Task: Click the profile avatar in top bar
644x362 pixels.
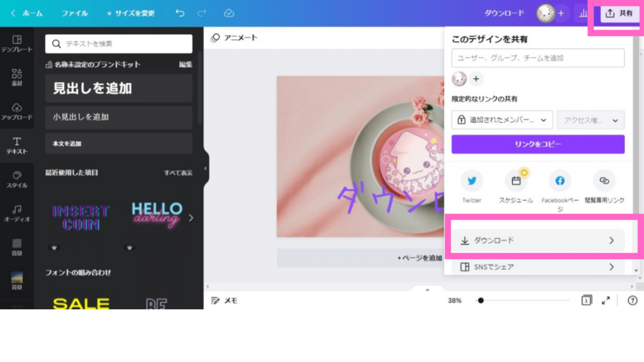Action: pos(545,13)
